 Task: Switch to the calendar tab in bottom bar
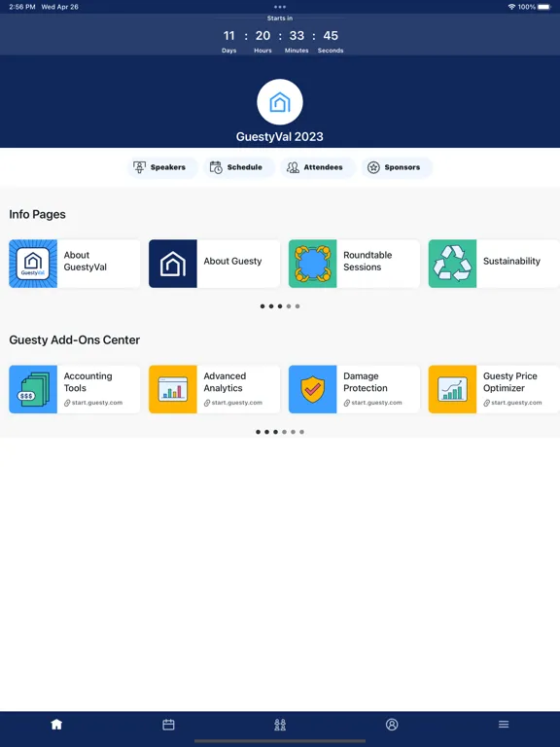coord(168,725)
